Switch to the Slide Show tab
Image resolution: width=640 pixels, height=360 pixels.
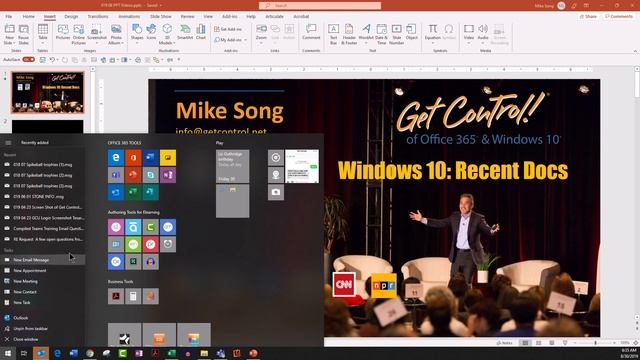(160, 16)
